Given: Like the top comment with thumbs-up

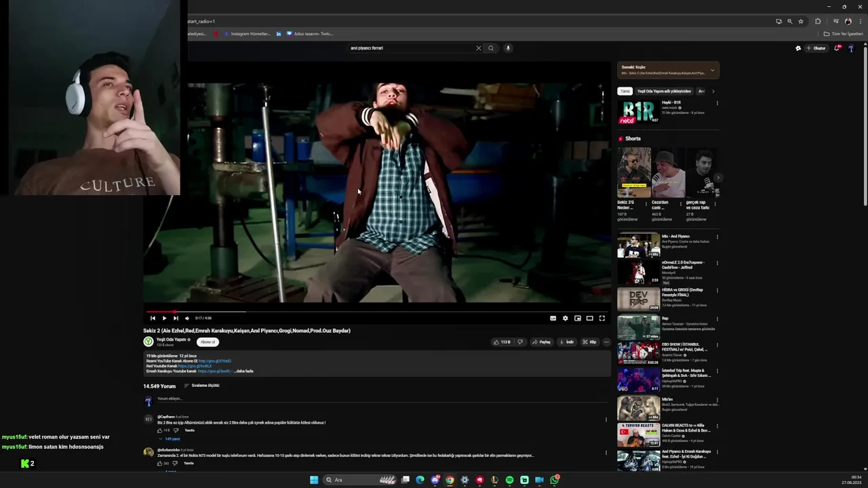Looking at the screenshot, I should (160, 430).
